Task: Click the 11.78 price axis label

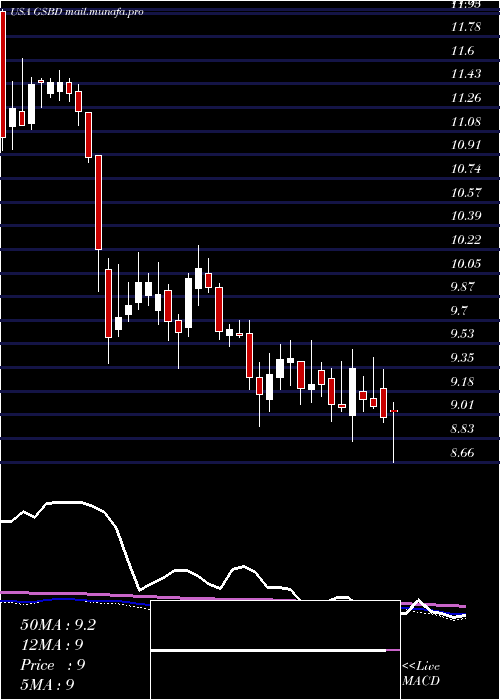Action: pyautogui.click(x=466, y=27)
